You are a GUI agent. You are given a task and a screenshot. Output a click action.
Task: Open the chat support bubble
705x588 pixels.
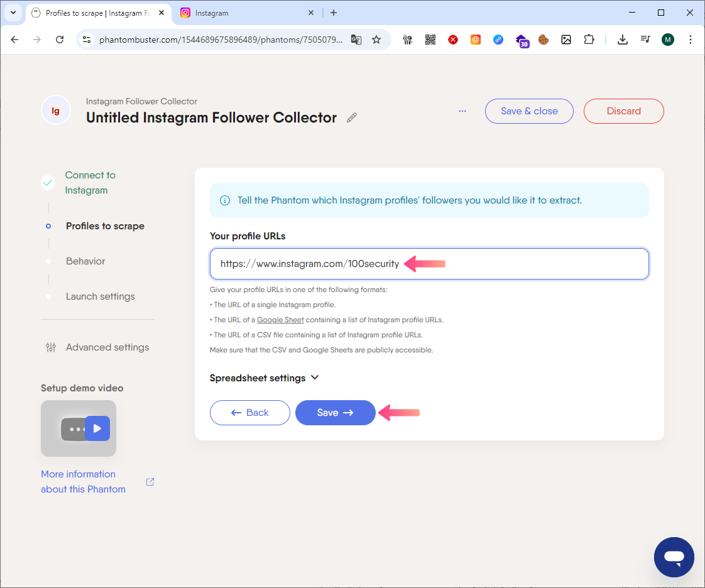(674, 557)
